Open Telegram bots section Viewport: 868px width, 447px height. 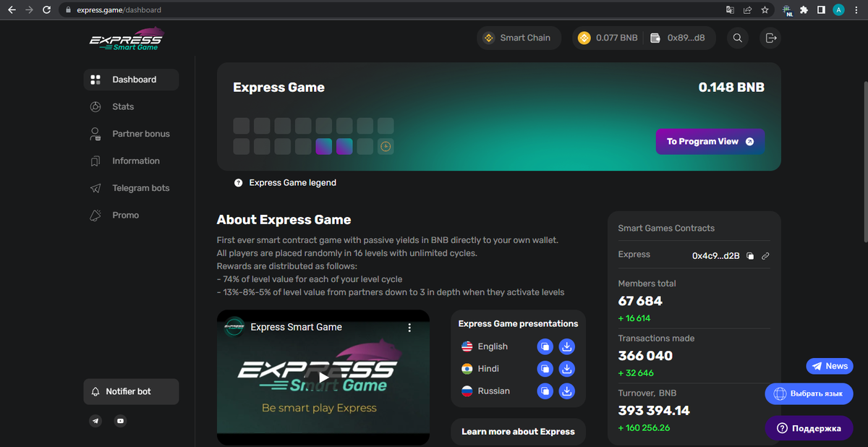[129, 188]
